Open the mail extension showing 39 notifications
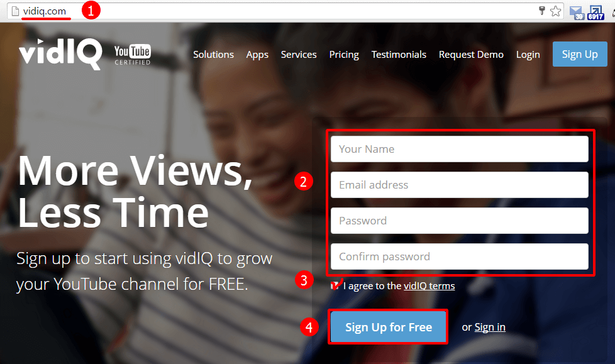The width and height of the screenshot is (615, 364). (576, 12)
